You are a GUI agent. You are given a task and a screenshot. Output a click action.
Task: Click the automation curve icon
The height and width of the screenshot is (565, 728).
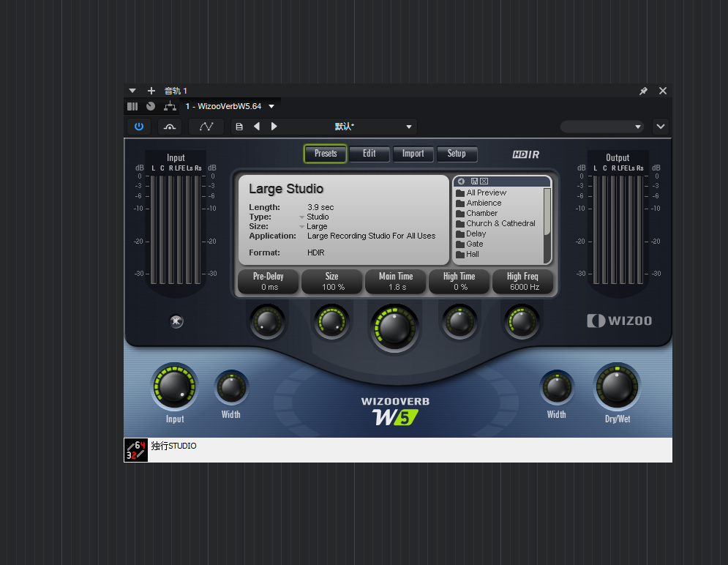click(206, 127)
